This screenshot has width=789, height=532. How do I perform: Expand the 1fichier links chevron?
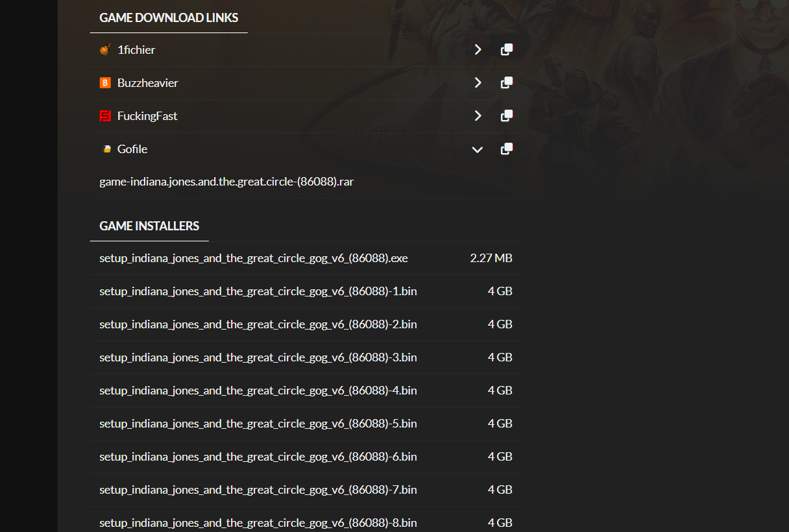(478, 49)
